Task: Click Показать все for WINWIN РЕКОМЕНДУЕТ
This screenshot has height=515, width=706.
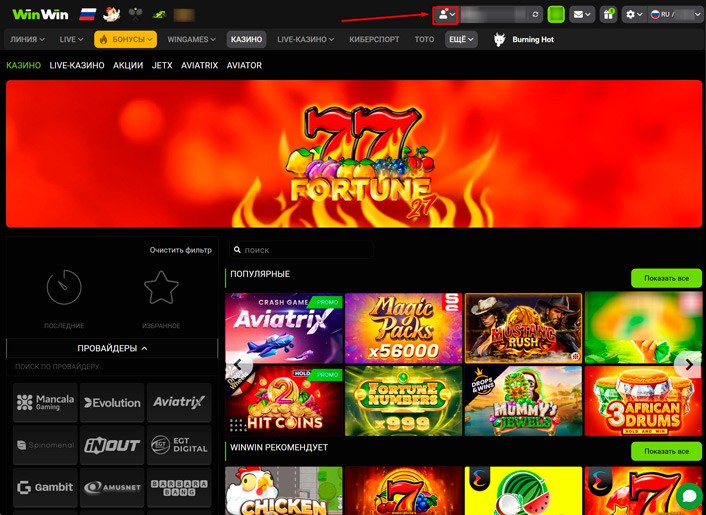Action: click(x=666, y=451)
